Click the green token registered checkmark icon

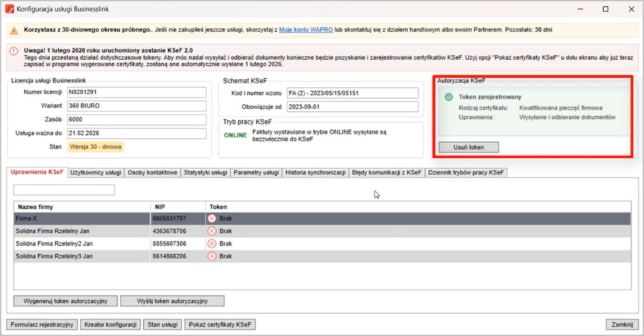[449, 97]
